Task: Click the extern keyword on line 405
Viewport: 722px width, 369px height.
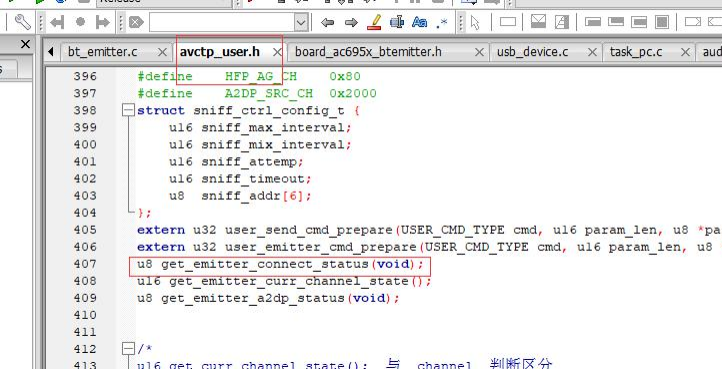Action: pos(161,230)
